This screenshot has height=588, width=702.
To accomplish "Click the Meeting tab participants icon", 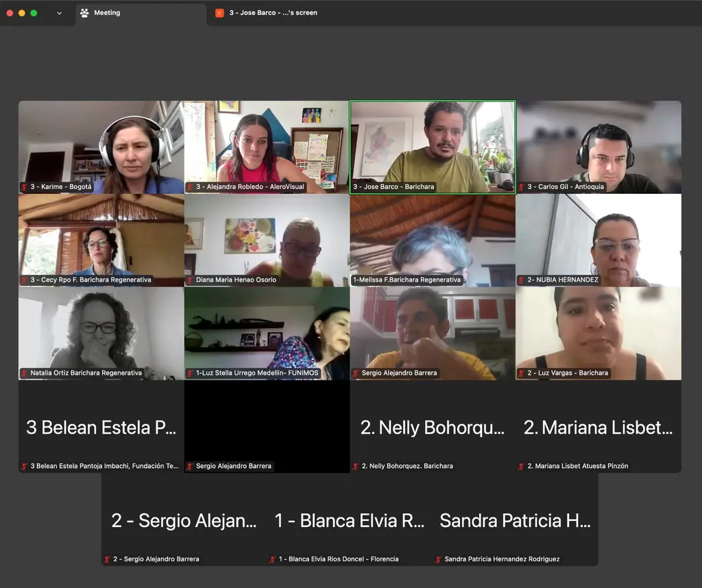I will [84, 13].
